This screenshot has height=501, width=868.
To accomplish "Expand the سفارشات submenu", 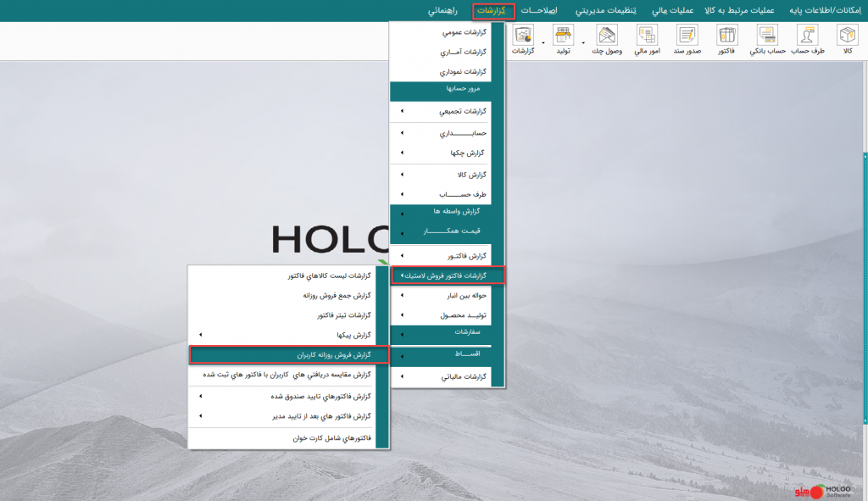I will [440, 333].
